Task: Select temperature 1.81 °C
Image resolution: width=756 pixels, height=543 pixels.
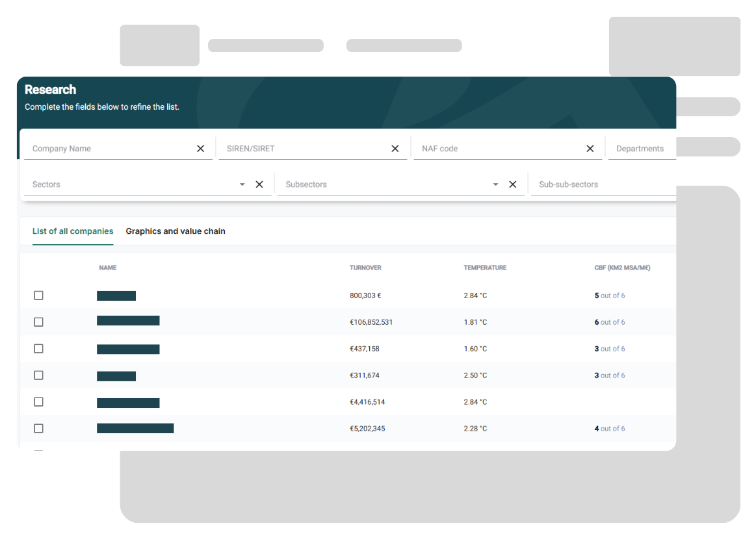Action: pyautogui.click(x=475, y=322)
